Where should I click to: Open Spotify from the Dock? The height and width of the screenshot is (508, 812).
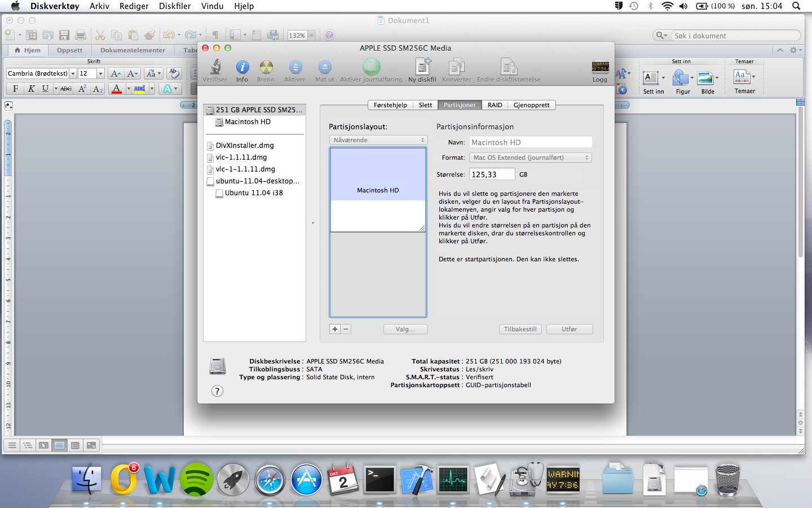point(196,480)
